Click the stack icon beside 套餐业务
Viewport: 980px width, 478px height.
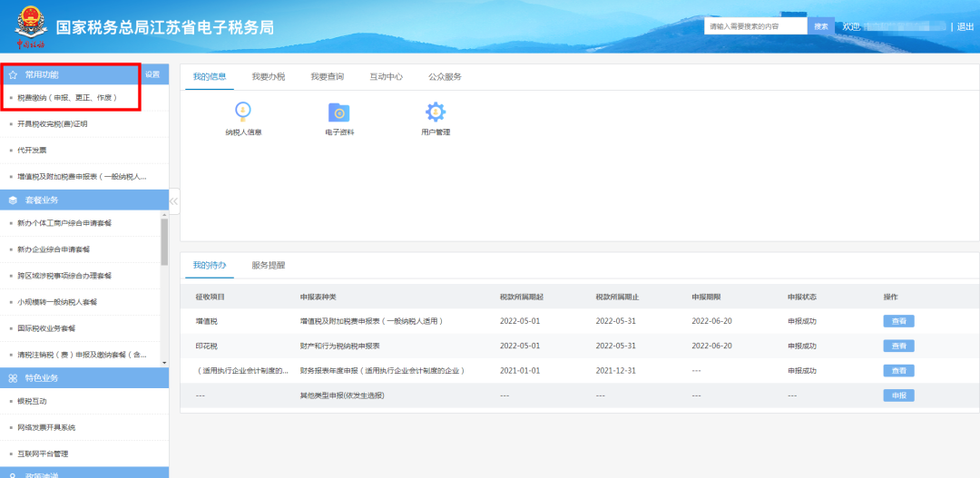point(13,200)
